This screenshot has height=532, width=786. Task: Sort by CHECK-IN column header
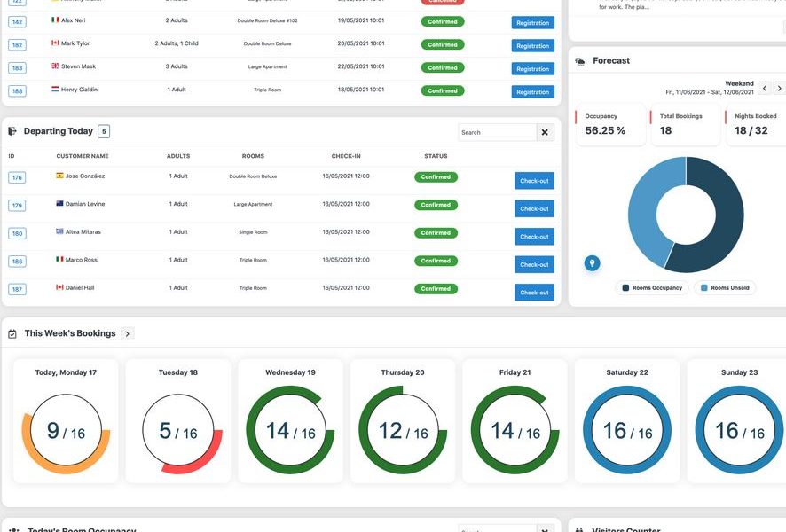346,156
